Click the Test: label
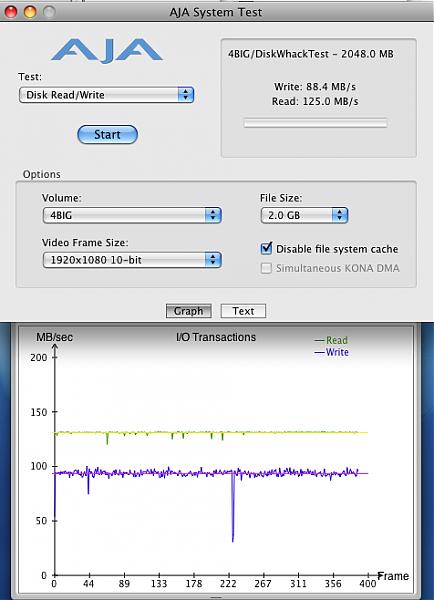This screenshot has width=434, height=600. 30,77
